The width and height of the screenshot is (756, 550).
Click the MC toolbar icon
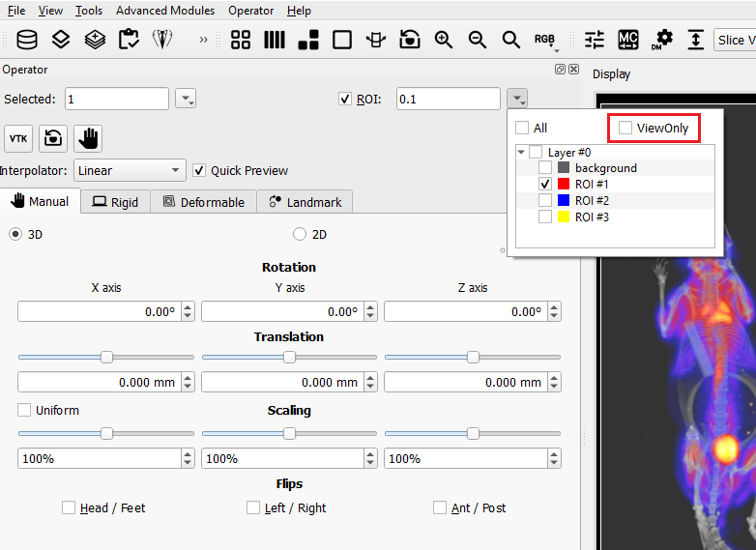click(628, 40)
